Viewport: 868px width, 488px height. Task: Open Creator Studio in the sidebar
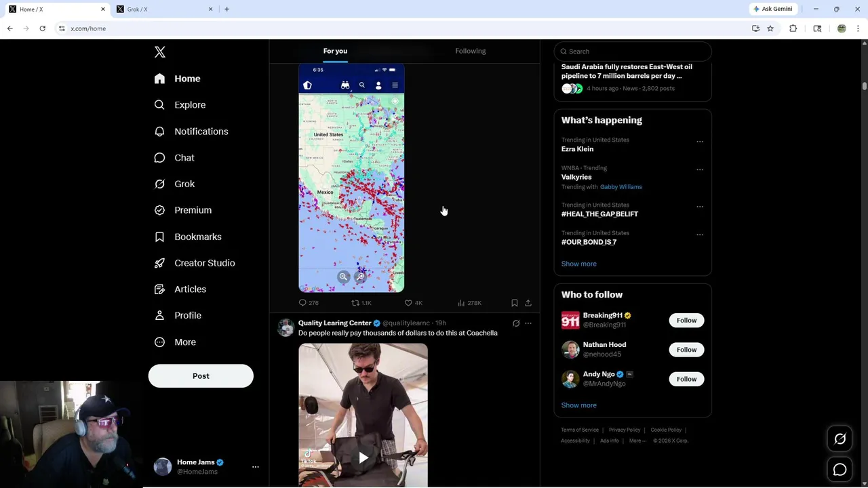[x=195, y=263]
